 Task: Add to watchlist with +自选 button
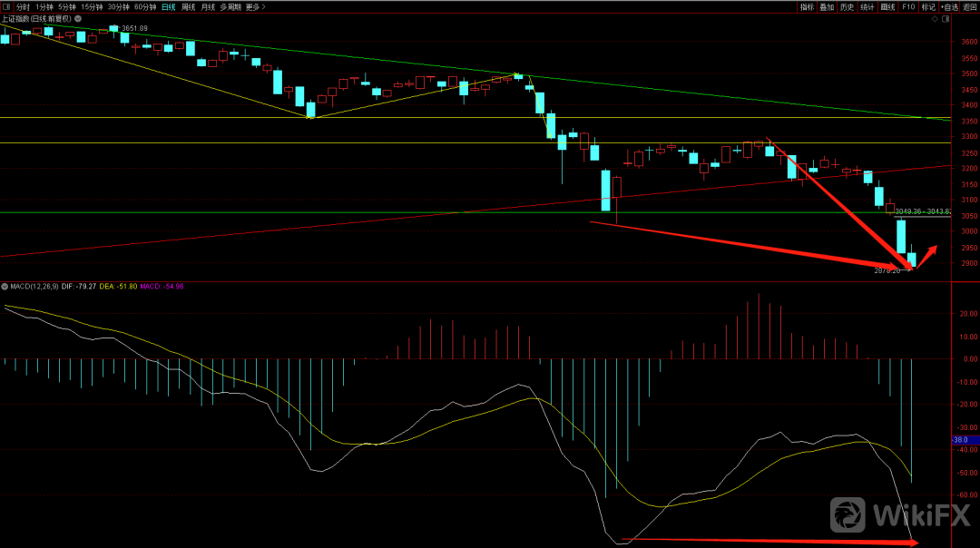[x=949, y=6]
